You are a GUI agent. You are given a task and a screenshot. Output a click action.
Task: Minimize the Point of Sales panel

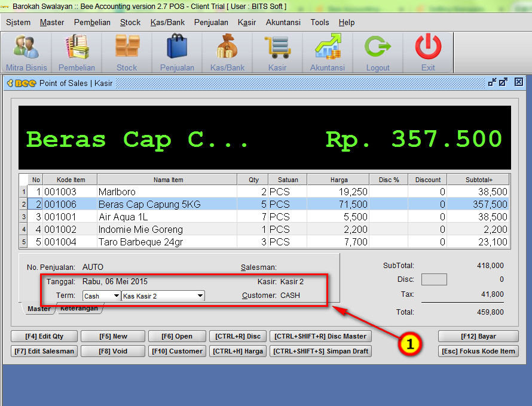(x=492, y=82)
